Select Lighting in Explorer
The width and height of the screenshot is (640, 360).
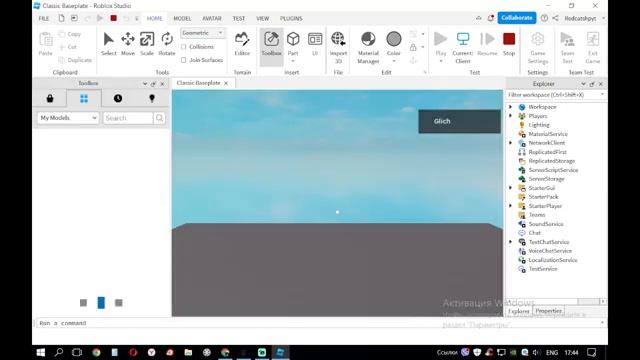(x=539, y=125)
